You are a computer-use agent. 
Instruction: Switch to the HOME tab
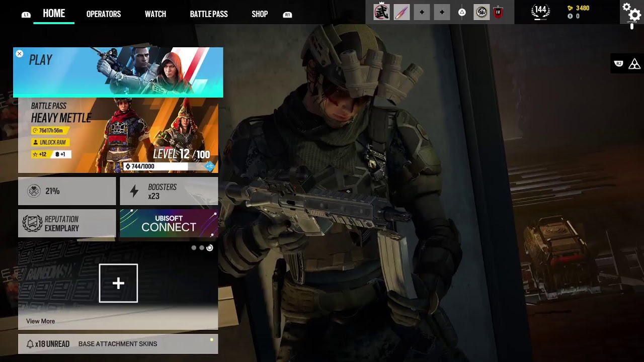coord(54,14)
